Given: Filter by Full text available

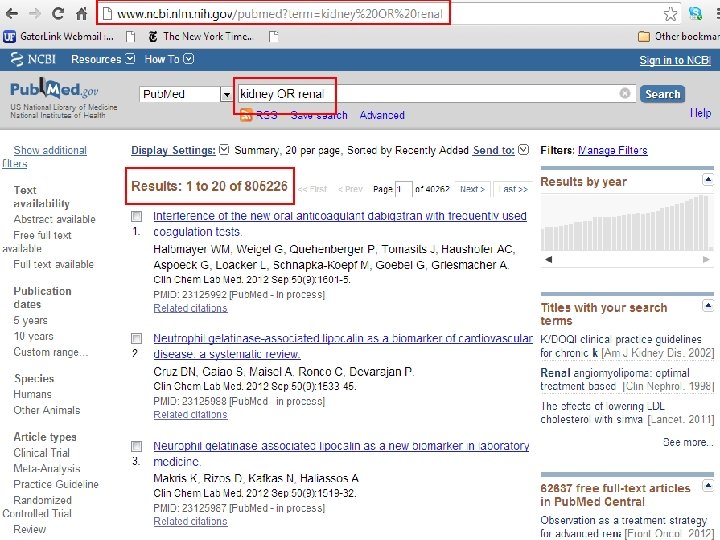Looking at the screenshot, I should tap(53, 264).
